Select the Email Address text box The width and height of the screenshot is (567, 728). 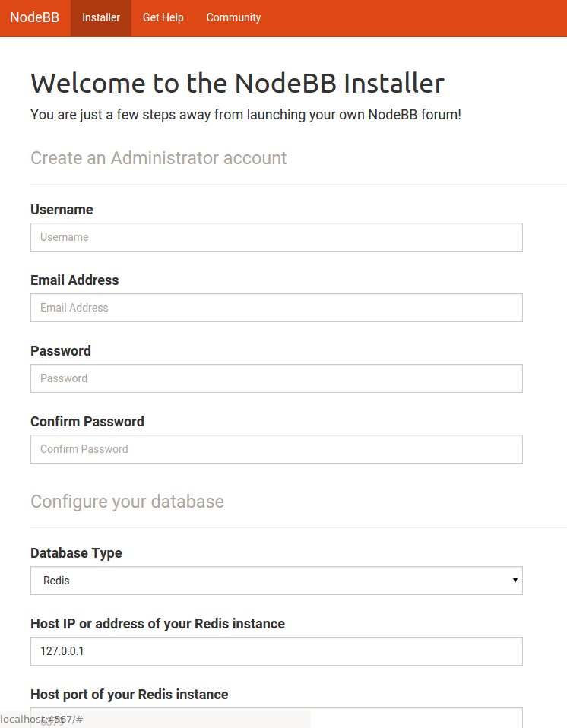(x=277, y=308)
